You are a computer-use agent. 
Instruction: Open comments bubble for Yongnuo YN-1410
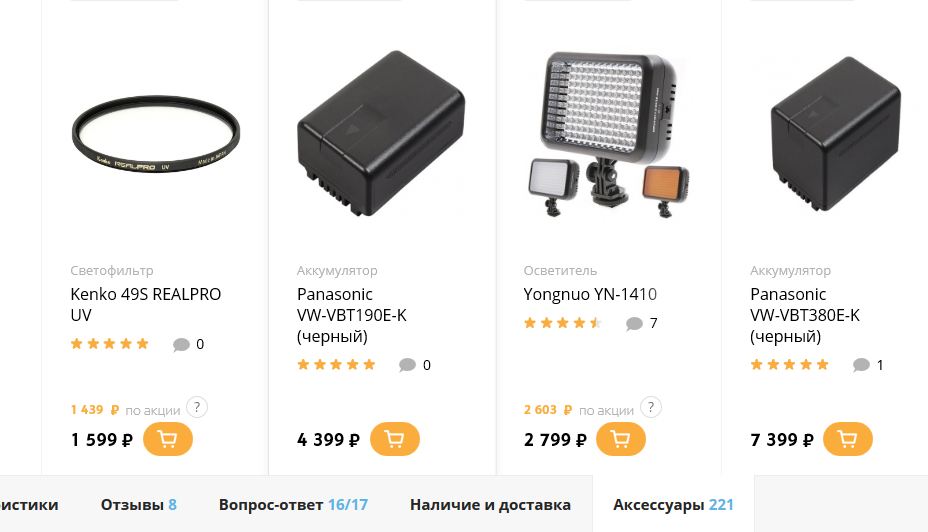634,324
